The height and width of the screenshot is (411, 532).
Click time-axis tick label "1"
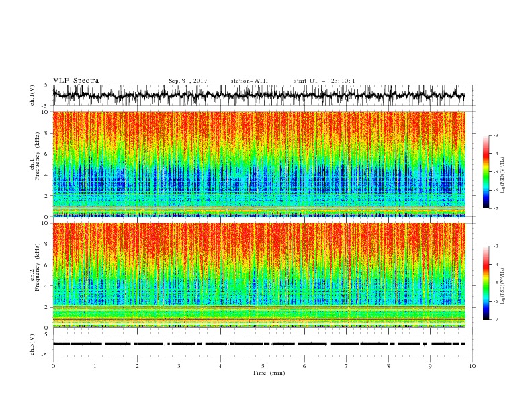(95, 366)
